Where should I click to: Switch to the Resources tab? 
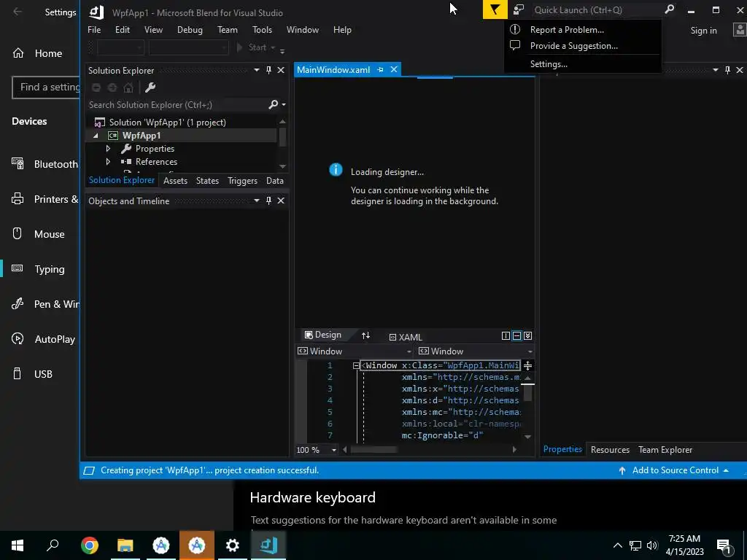[x=610, y=449]
